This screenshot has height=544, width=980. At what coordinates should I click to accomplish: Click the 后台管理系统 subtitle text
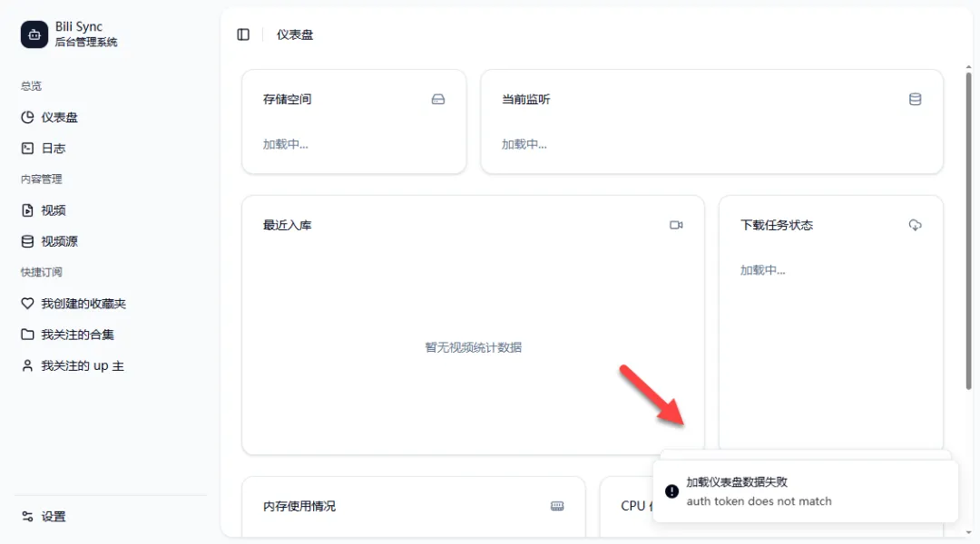tap(86, 42)
